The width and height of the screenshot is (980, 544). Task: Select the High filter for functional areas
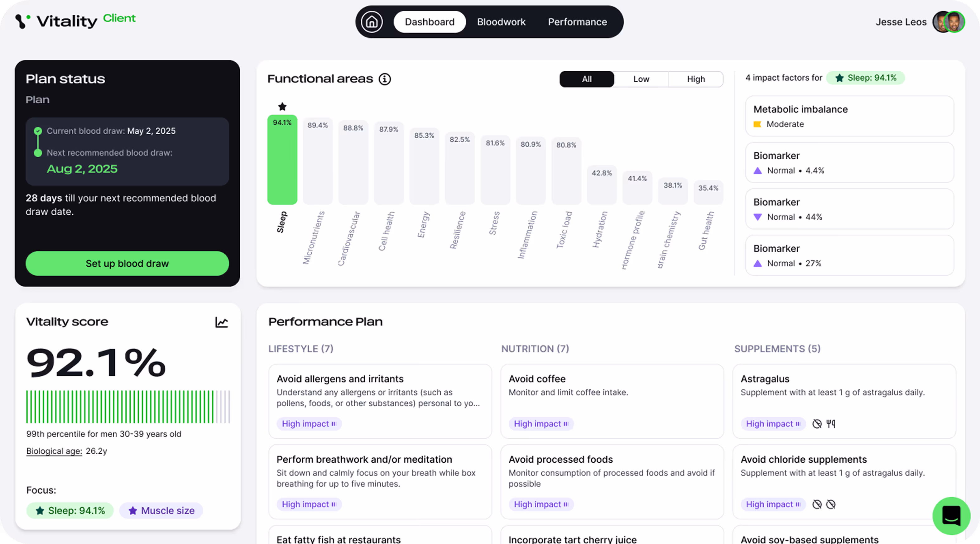pos(696,79)
